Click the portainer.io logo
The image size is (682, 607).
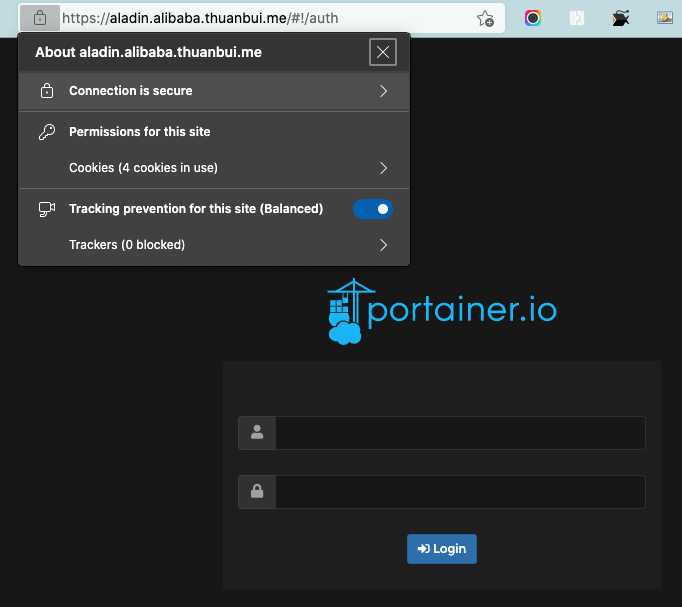[442, 311]
